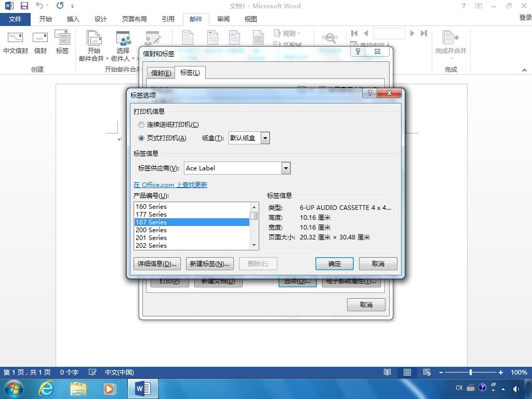Click the Save icon in quick access toolbar

(x=24, y=6)
